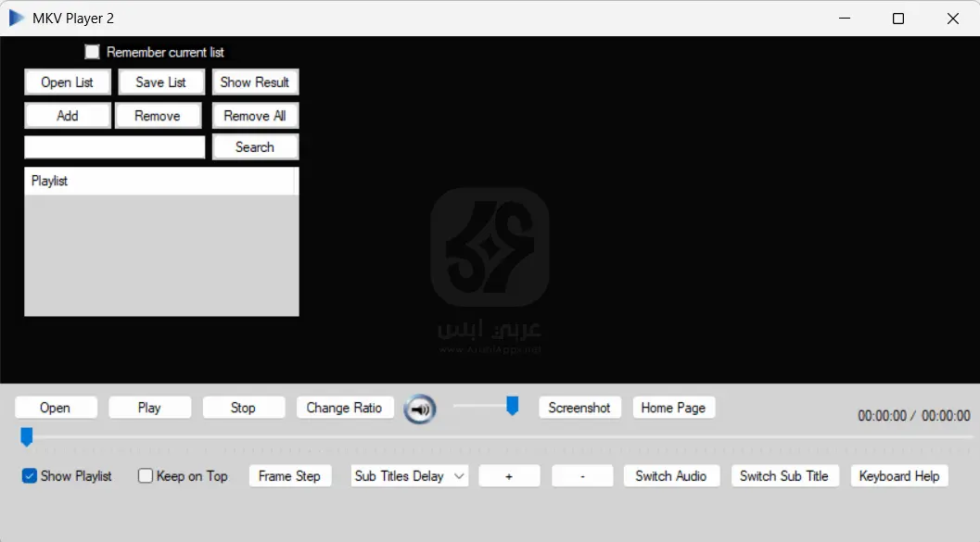Load a saved playlist with Open List
The width and height of the screenshot is (980, 542).
coord(67,82)
